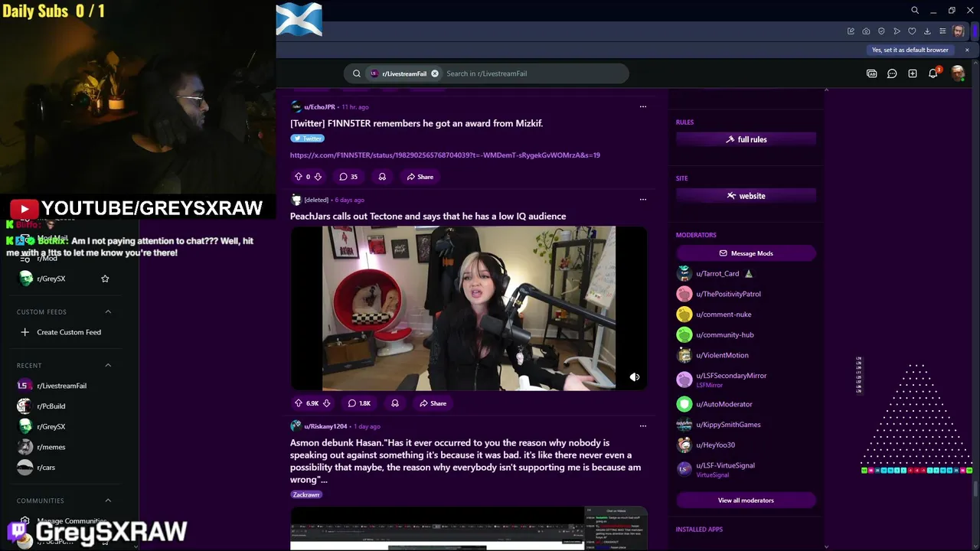Open overflow menu for the [deleted] PeachJars post
The height and width of the screenshot is (551, 980).
643,199
